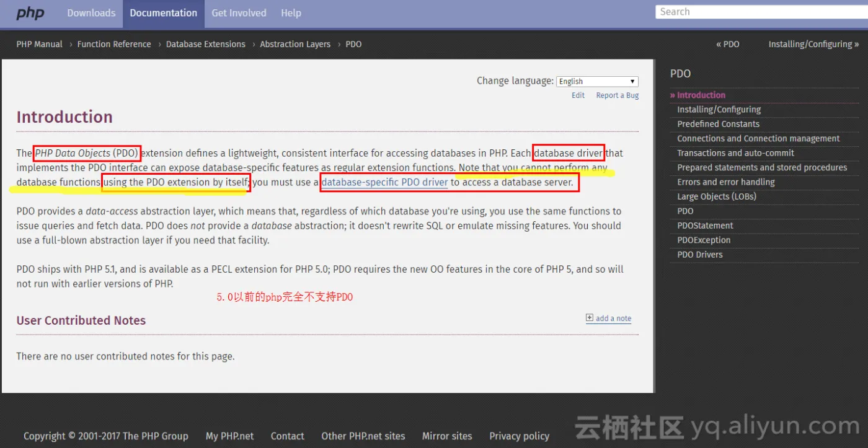
Task: Click the My PHP.net footer link
Action: [x=230, y=436]
